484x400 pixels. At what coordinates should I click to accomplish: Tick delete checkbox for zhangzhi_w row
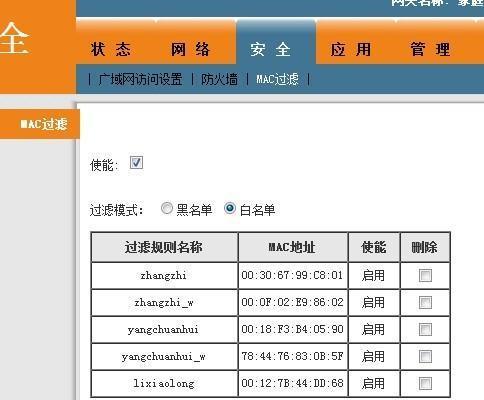point(425,302)
